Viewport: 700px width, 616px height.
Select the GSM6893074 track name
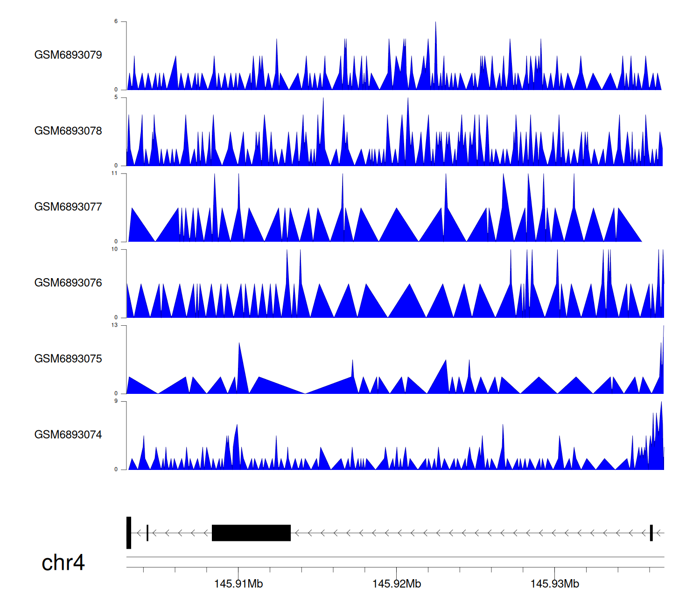click(x=68, y=435)
